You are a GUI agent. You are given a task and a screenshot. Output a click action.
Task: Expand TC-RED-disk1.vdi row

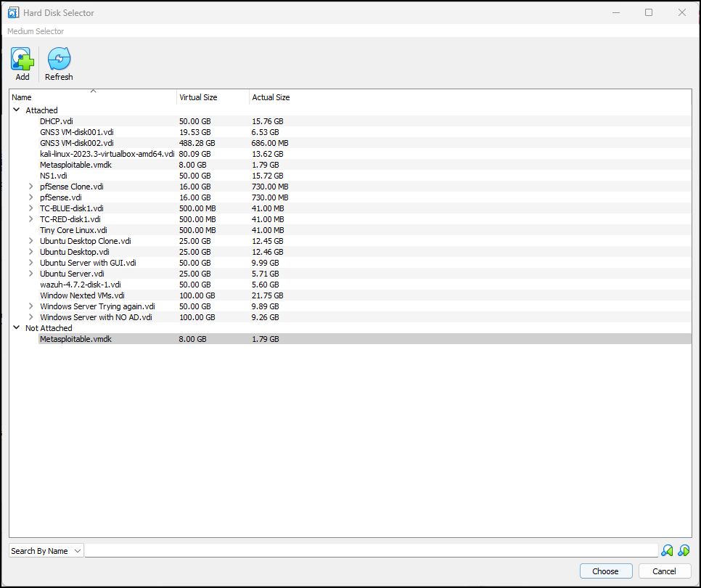tap(31, 219)
